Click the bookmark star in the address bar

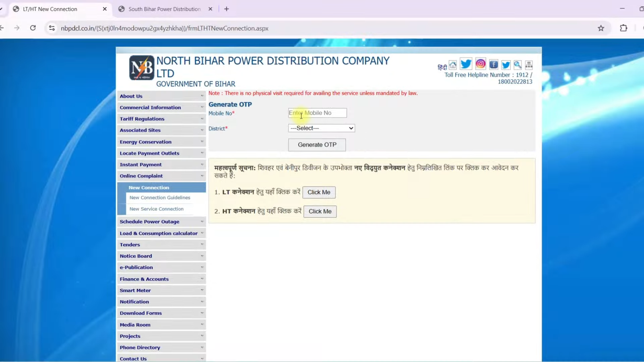pyautogui.click(x=601, y=28)
